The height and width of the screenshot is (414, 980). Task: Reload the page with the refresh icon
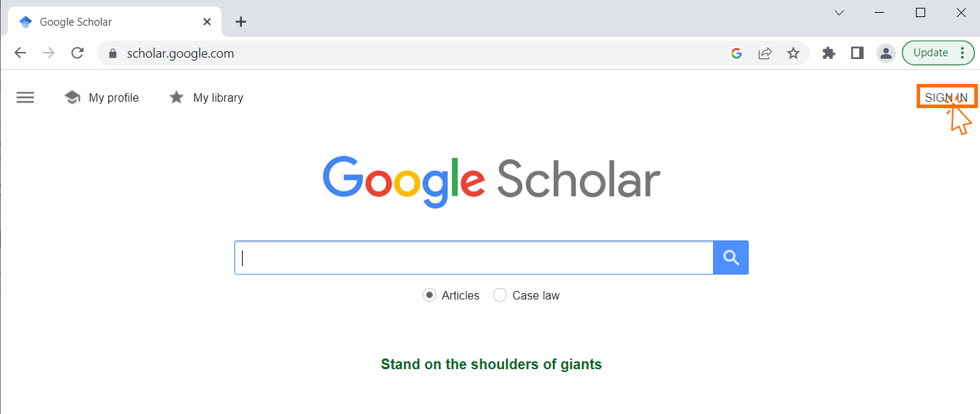click(x=78, y=53)
